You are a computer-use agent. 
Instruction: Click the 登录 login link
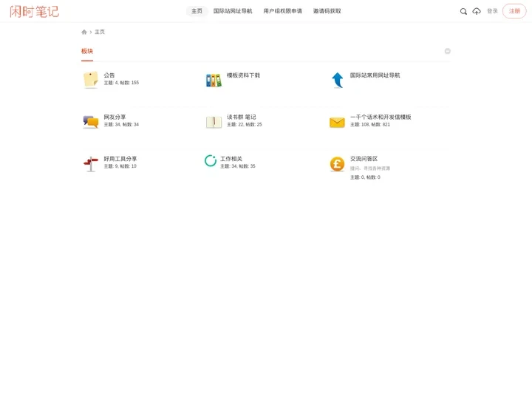[x=492, y=11]
